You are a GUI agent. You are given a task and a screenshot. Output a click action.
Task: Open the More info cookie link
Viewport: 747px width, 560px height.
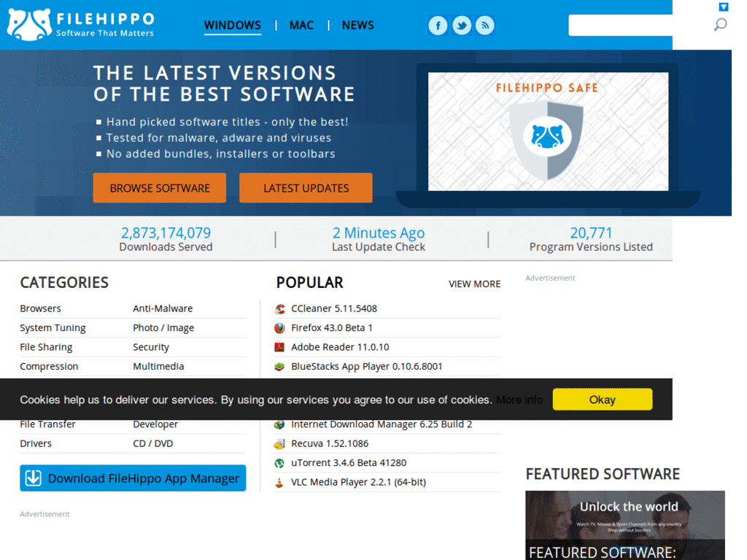point(519,400)
